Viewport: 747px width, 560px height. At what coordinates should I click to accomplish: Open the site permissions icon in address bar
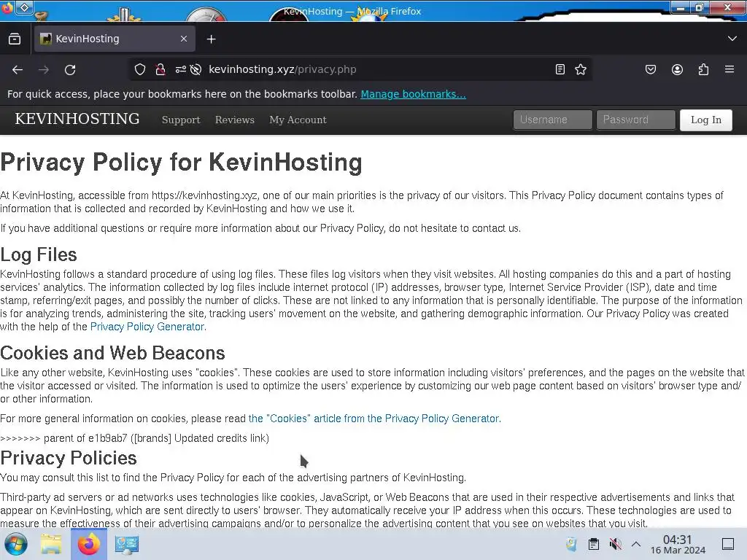(x=181, y=69)
